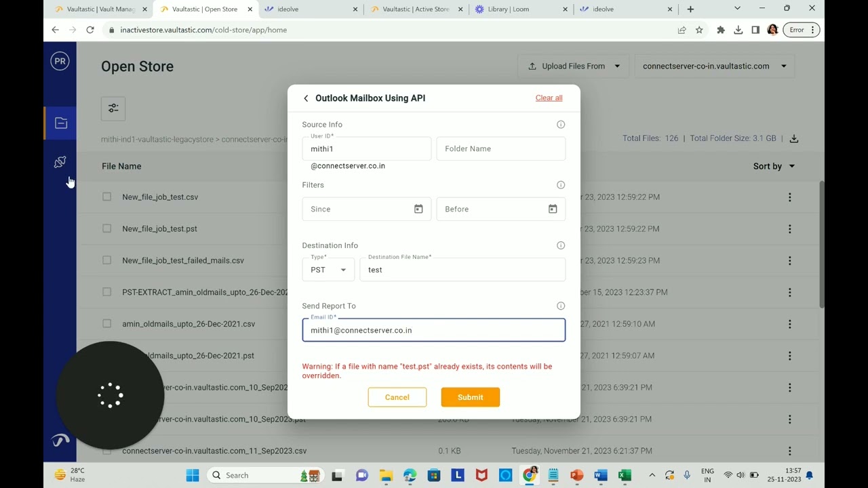The image size is (868, 488).
Task: Show hidden system tray icons
Action: coord(652,475)
